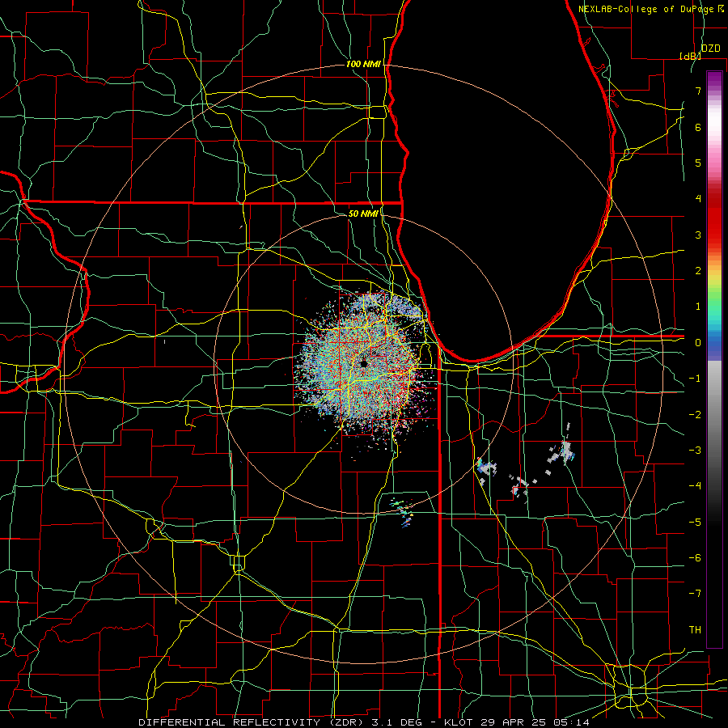
Task: Click the -2 value on color scale
Action: 695,415
